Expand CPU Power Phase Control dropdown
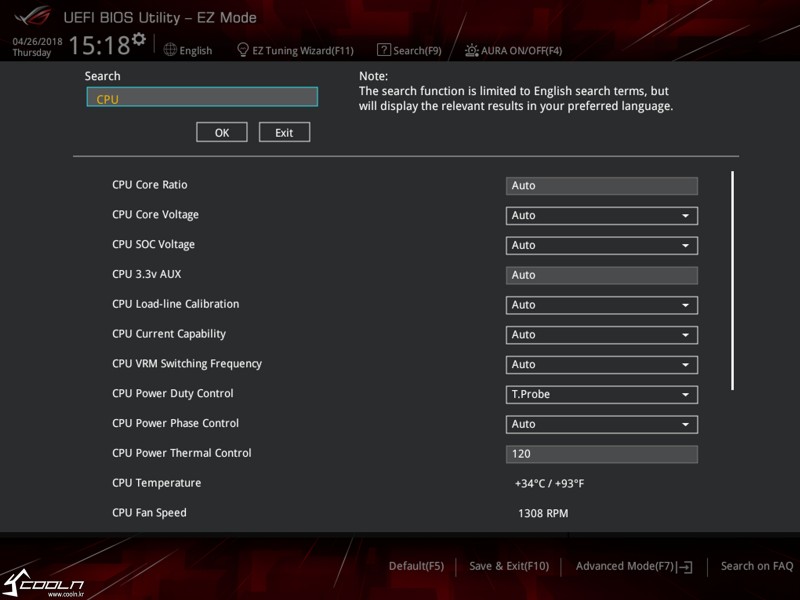This screenshot has width=800, height=600. [602, 424]
